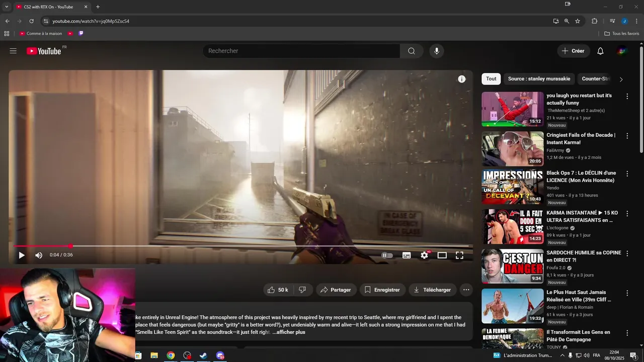644x362 pixels.
Task: Click the search magnifier button
Action: click(412, 51)
